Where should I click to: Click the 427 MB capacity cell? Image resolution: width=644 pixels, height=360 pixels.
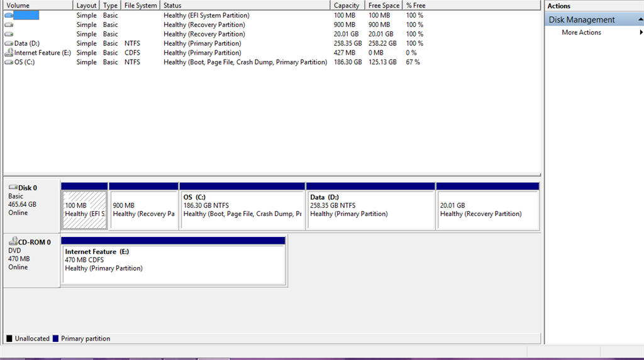pyautogui.click(x=344, y=53)
